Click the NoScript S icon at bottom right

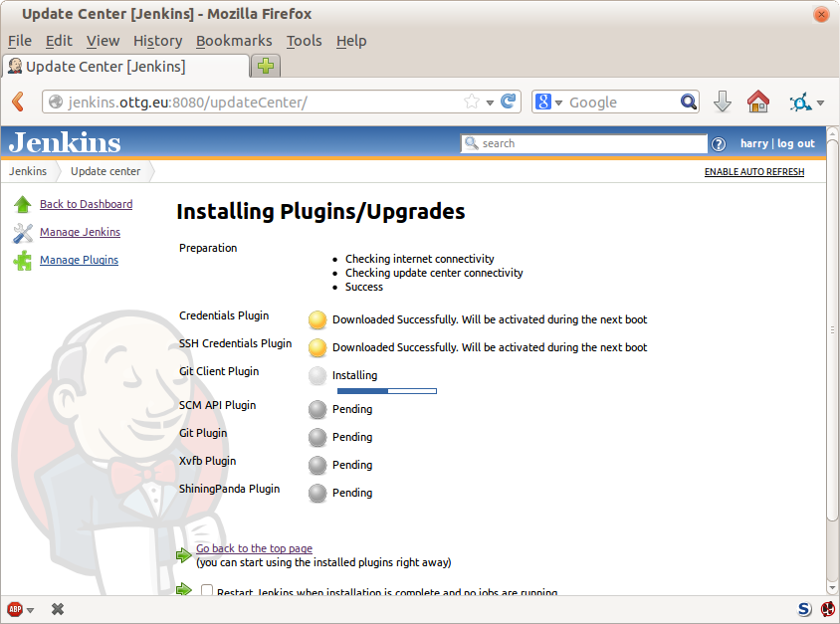[804, 608]
